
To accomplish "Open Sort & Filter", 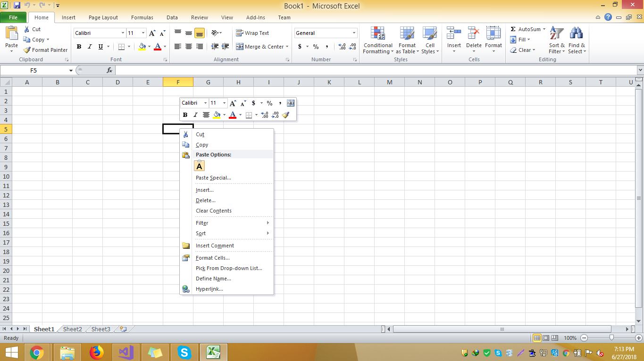I will (556, 41).
